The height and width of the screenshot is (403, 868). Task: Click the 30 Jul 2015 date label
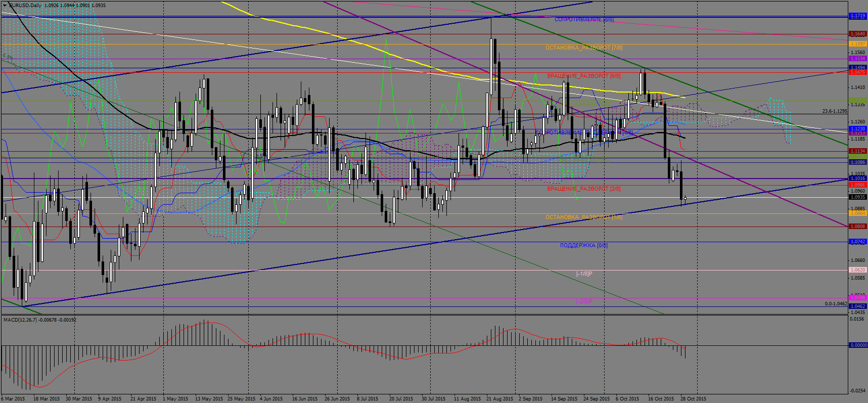434,399
